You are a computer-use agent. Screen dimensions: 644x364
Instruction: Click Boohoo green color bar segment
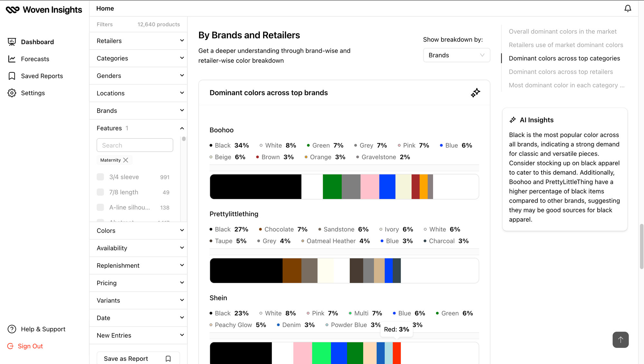332,187
